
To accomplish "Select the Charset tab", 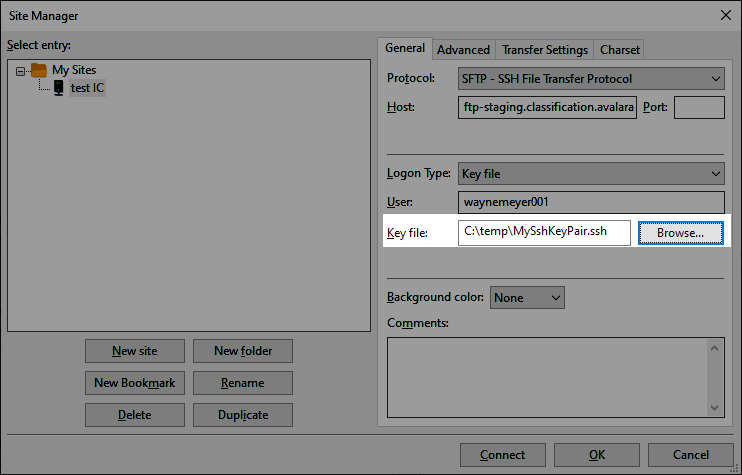I will [x=620, y=49].
